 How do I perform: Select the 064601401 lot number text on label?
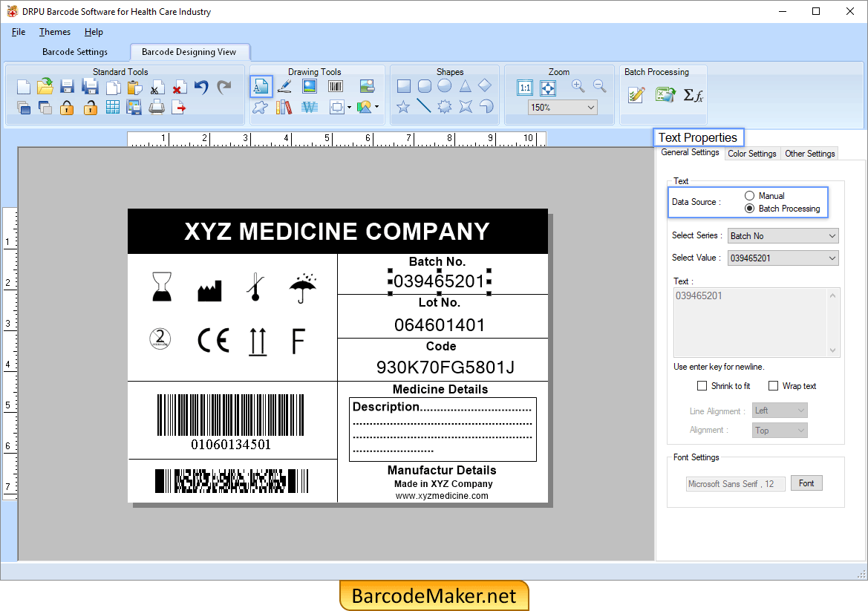(440, 325)
